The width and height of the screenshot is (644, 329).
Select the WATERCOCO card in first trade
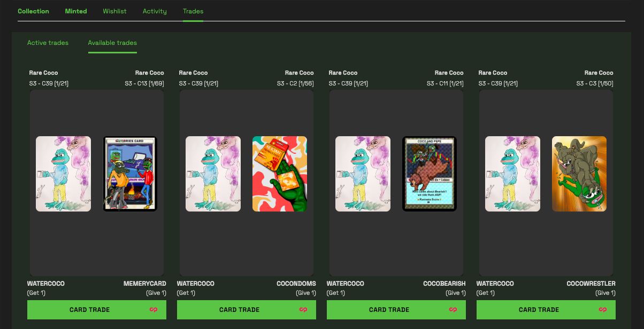point(63,174)
